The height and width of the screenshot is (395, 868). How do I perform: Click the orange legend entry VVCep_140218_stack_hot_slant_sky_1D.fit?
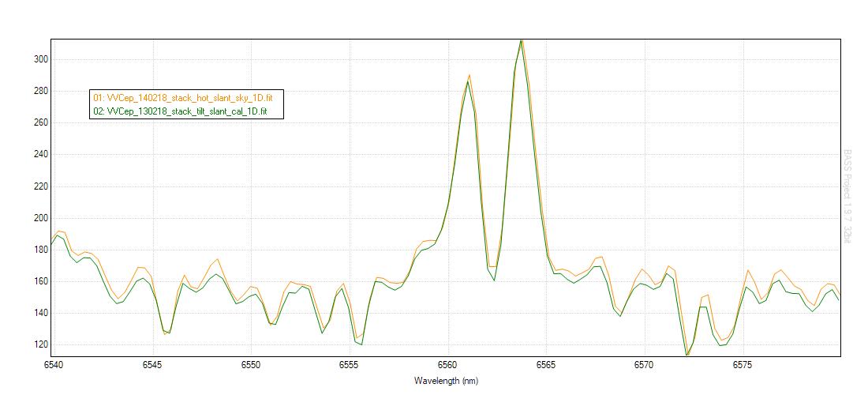pyautogui.click(x=183, y=97)
